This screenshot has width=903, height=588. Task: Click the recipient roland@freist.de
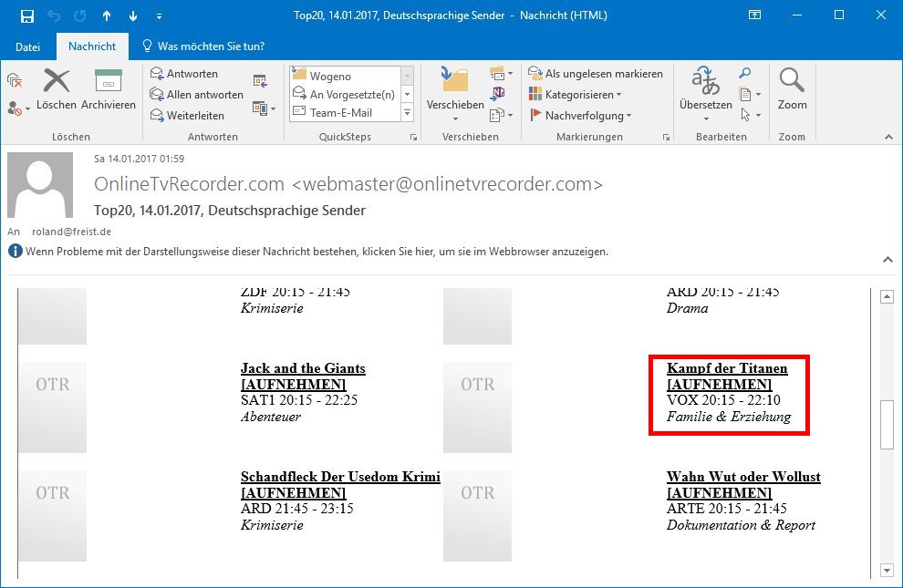(x=71, y=232)
